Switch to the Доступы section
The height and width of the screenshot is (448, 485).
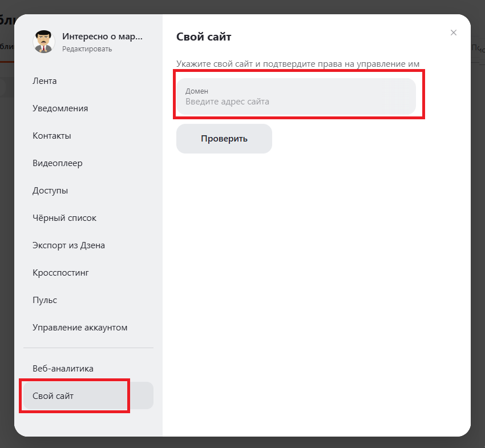pos(50,191)
